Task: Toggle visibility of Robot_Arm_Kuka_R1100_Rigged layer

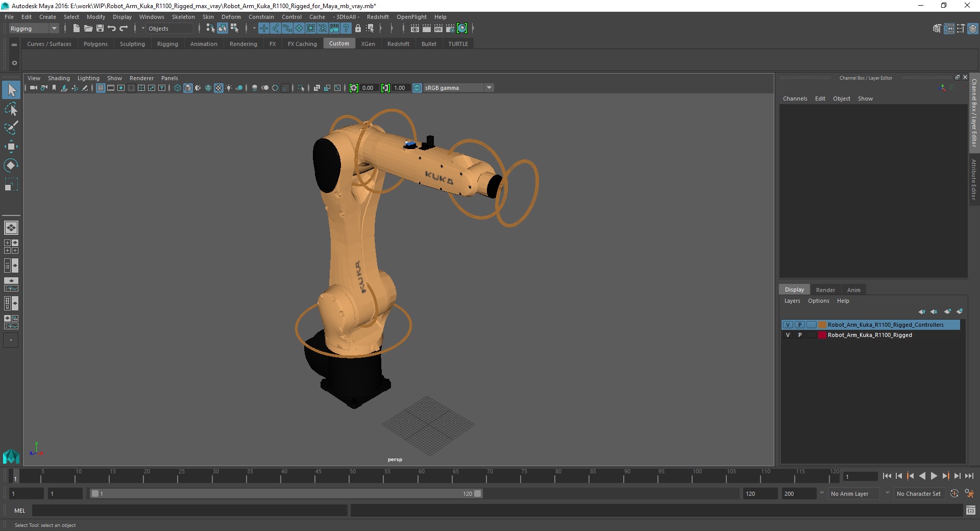Action: coord(788,335)
